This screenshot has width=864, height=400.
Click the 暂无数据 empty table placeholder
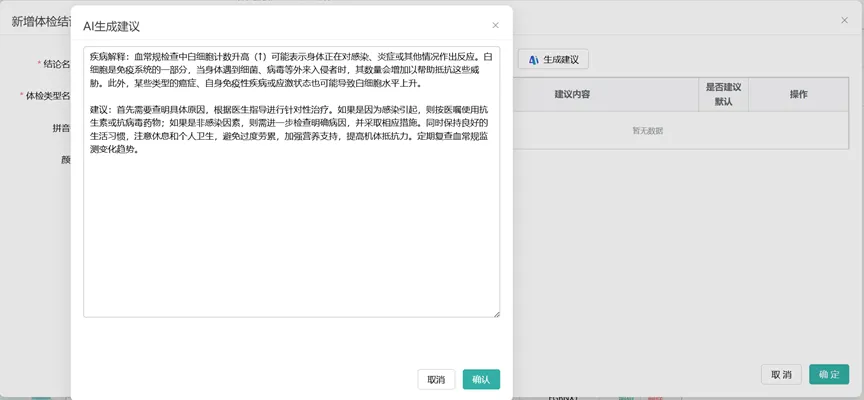[x=647, y=131]
